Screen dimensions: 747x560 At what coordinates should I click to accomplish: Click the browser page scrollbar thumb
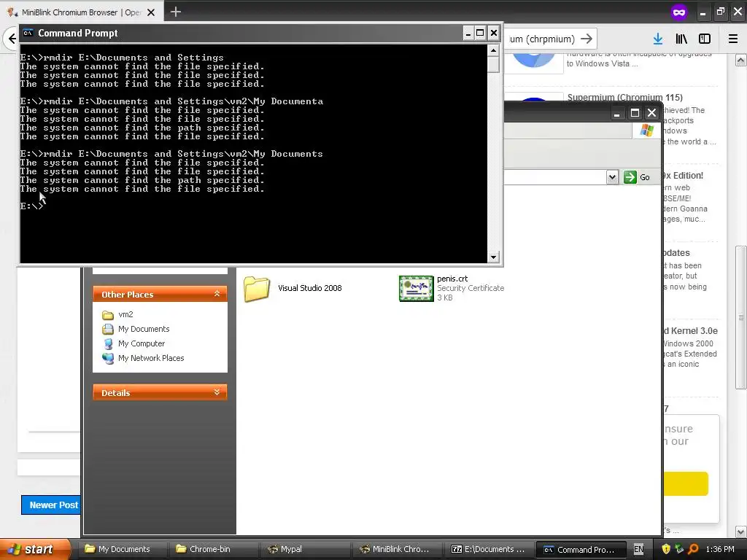tap(741, 318)
